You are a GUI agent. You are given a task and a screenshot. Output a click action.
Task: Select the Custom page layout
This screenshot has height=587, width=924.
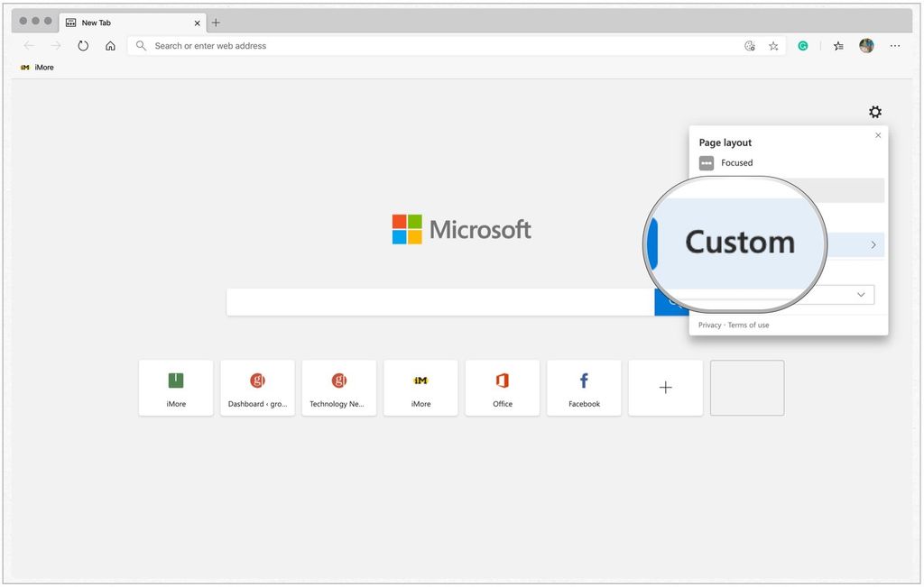740,242
